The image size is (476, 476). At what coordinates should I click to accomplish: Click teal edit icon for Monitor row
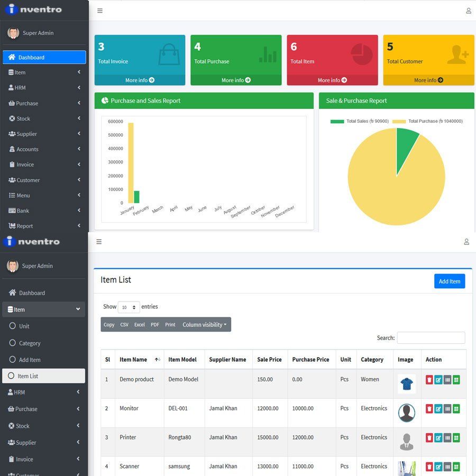coord(438,409)
